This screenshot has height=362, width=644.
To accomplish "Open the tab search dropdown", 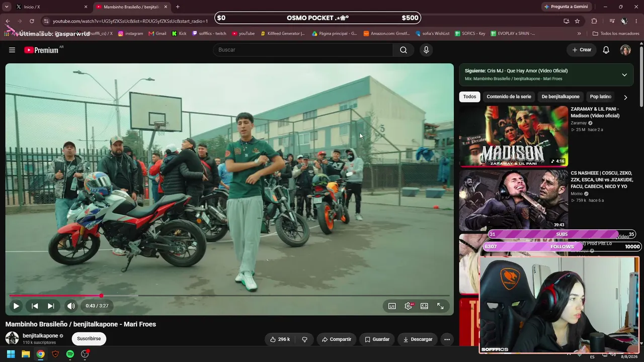I will (7, 7).
